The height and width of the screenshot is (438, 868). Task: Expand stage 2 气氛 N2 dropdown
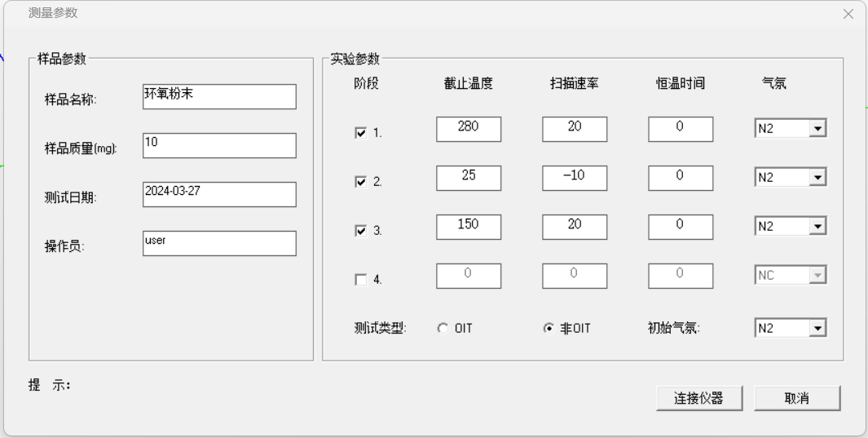tap(818, 178)
